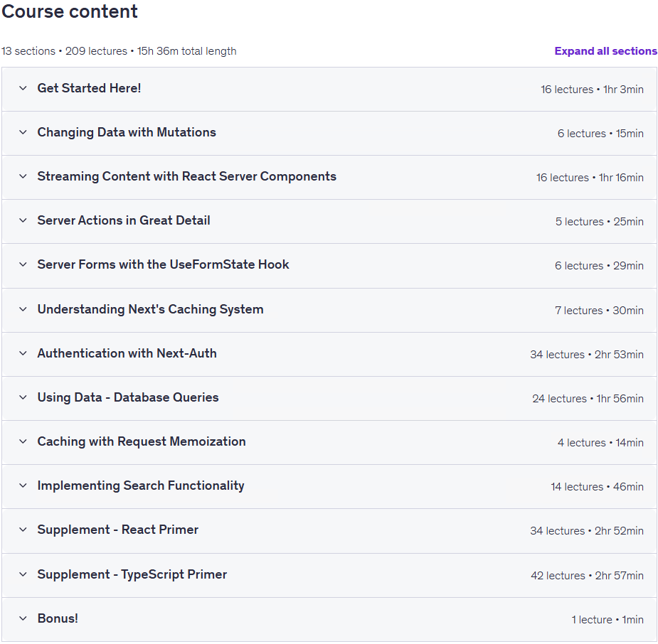Click '7 lectures • 30min' text

tap(599, 310)
